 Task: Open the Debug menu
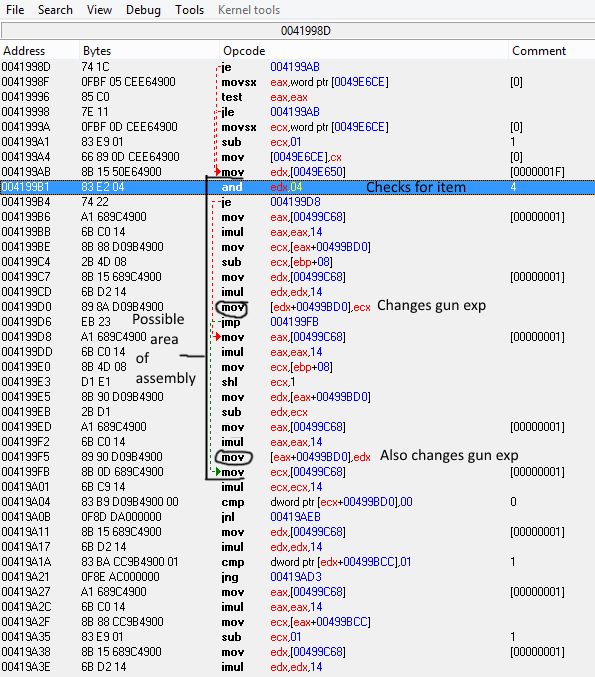(x=143, y=9)
